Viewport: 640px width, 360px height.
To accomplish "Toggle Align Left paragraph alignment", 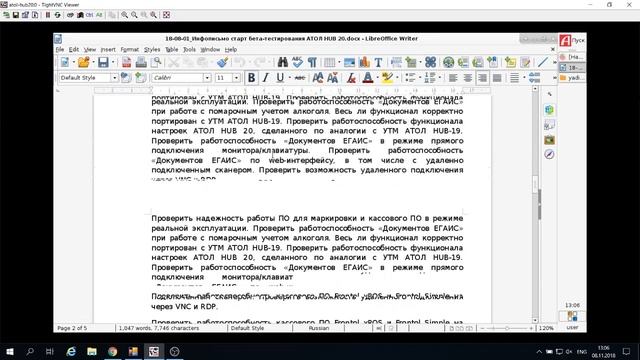I will 453,78.
